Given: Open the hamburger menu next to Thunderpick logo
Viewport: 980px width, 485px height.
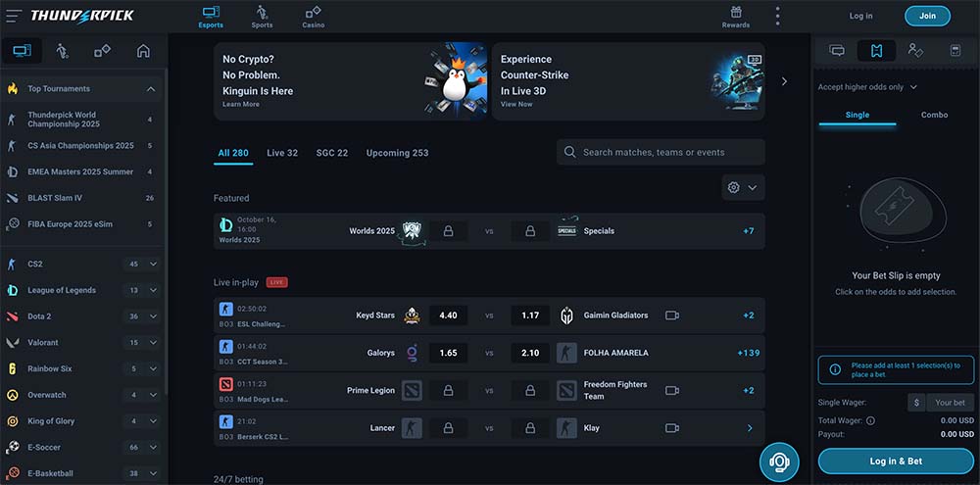Looking at the screenshot, I should [14, 16].
